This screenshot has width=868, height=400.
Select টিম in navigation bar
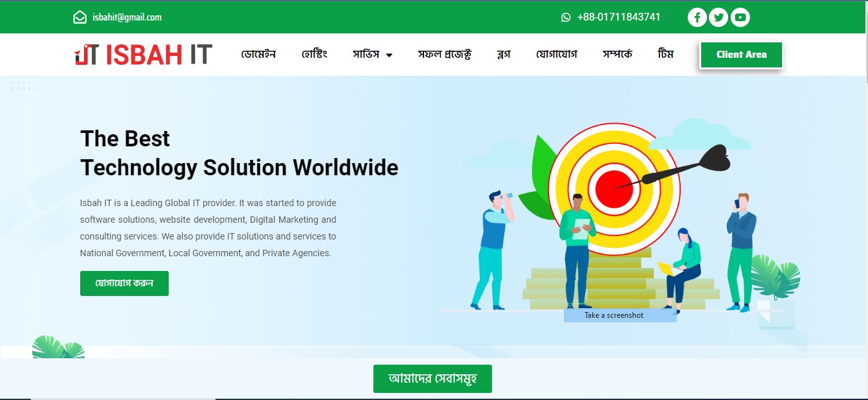point(666,55)
